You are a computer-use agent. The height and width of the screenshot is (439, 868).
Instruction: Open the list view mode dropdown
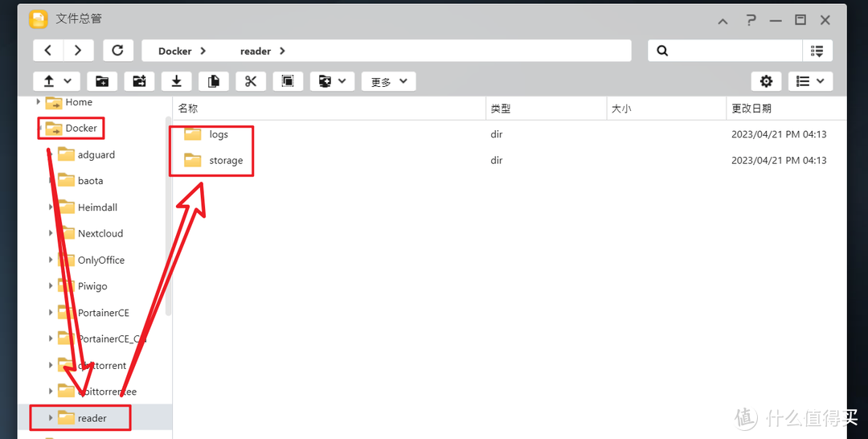(810, 81)
